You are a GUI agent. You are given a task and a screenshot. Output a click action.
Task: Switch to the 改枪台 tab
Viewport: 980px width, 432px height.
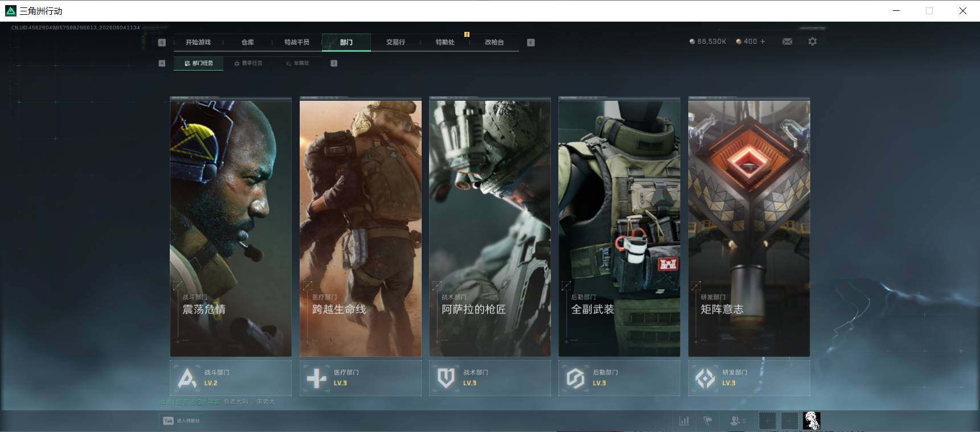point(494,42)
